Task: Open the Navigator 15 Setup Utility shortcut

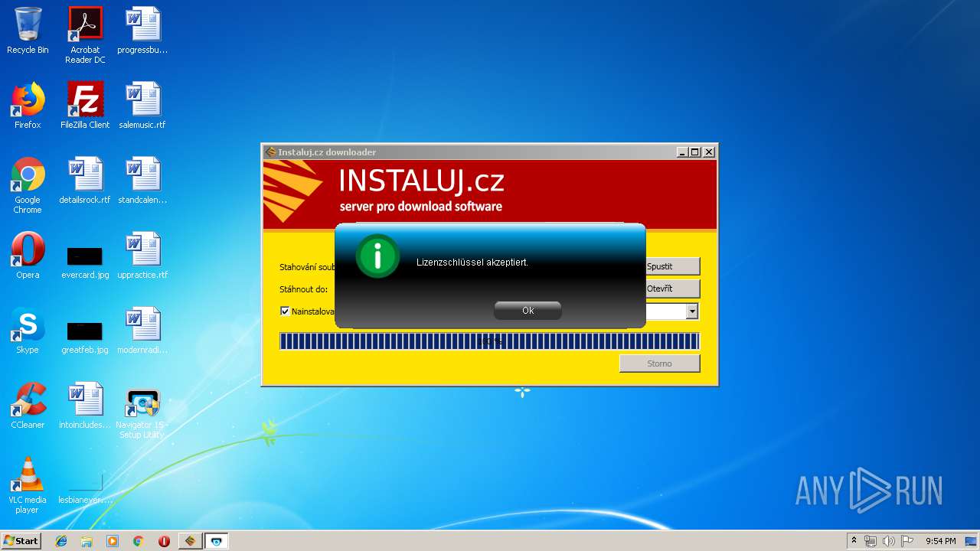Action: click(x=142, y=415)
